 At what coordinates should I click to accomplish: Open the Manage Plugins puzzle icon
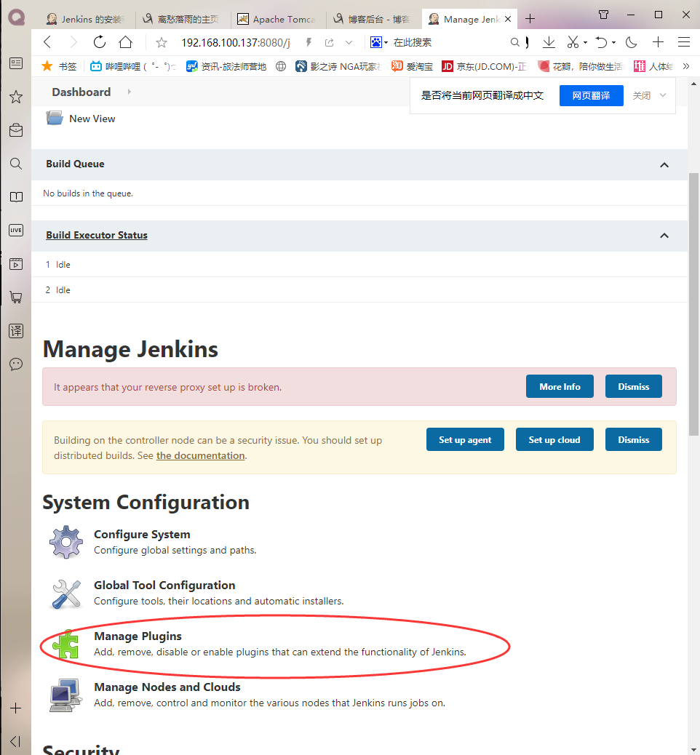[x=65, y=644]
